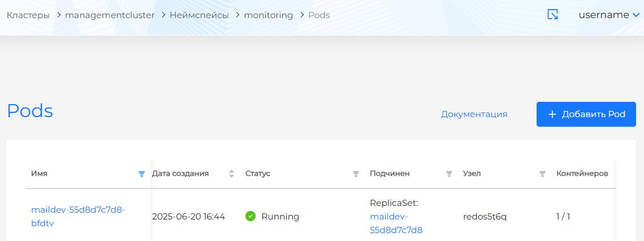Click the square arrow icon beside username
644x241 pixels.
pos(552,15)
